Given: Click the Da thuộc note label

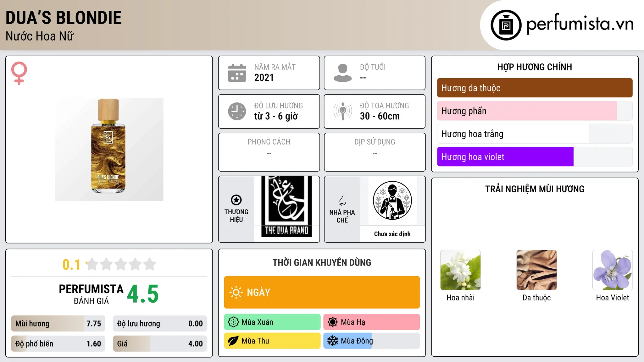Looking at the screenshot, I should point(536,298).
